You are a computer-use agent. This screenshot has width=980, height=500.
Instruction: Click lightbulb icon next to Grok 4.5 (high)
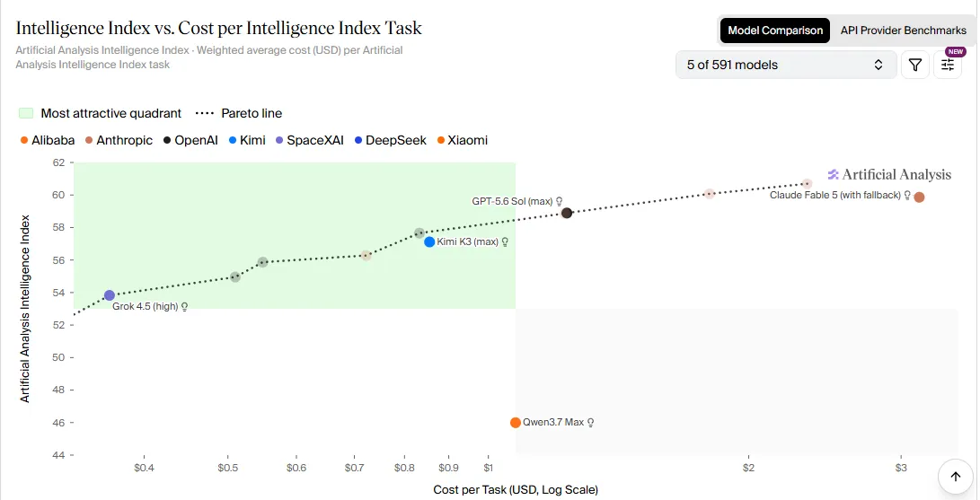pyautogui.click(x=184, y=307)
